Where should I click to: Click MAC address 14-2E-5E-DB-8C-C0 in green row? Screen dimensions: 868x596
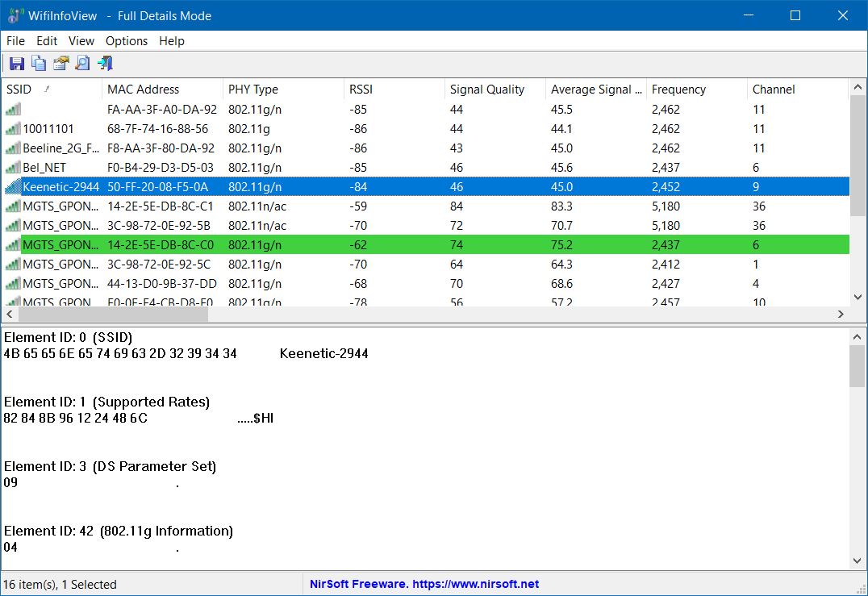160,245
